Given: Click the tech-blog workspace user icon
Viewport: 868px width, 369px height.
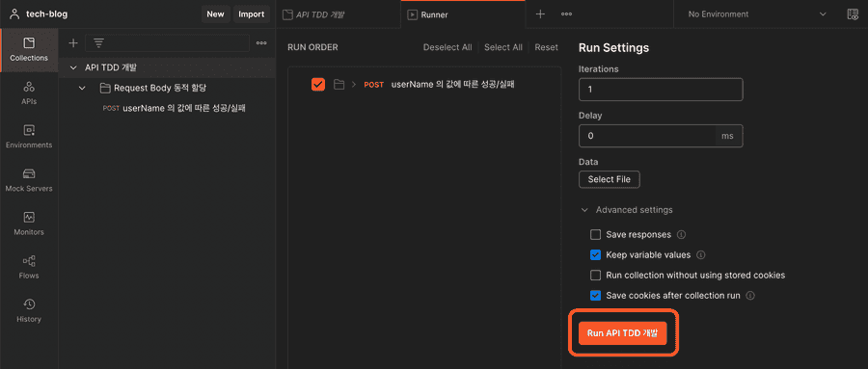Looking at the screenshot, I should [14, 13].
